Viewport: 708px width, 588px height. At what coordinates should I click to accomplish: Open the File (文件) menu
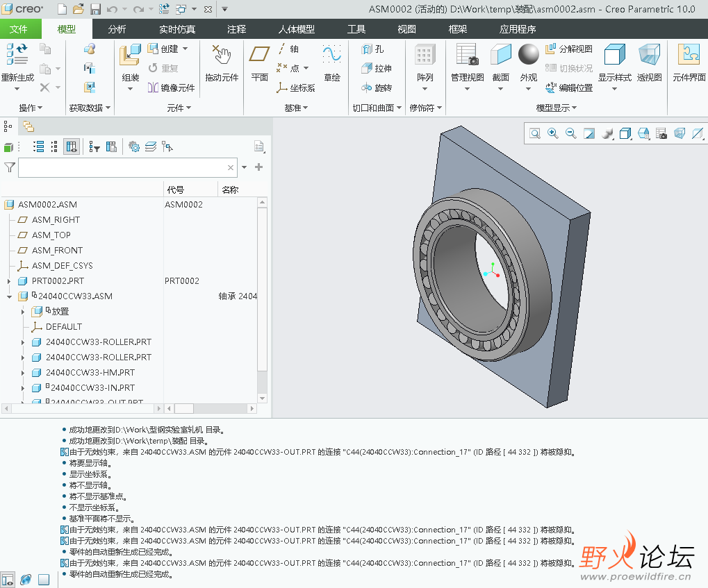[18, 29]
